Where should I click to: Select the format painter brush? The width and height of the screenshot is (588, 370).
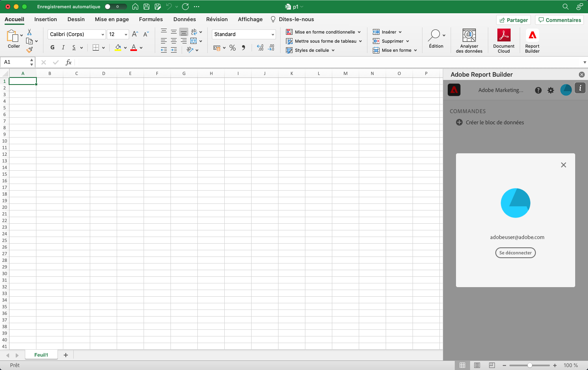(29, 50)
